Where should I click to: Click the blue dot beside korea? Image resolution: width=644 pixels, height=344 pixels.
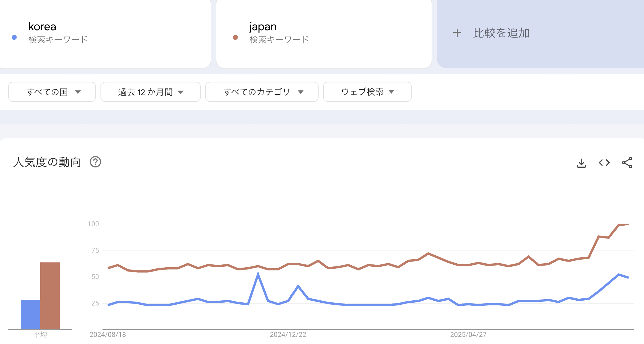click(x=14, y=37)
